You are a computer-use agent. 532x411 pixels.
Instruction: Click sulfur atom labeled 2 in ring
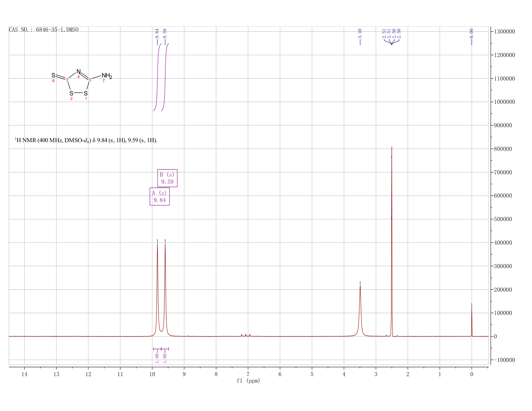(x=71, y=93)
